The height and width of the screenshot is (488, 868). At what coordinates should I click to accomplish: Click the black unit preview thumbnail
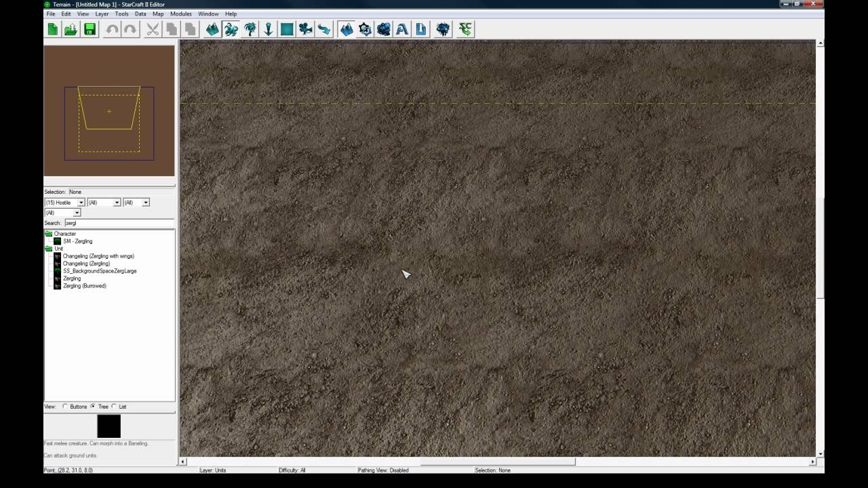tap(108, 426)
